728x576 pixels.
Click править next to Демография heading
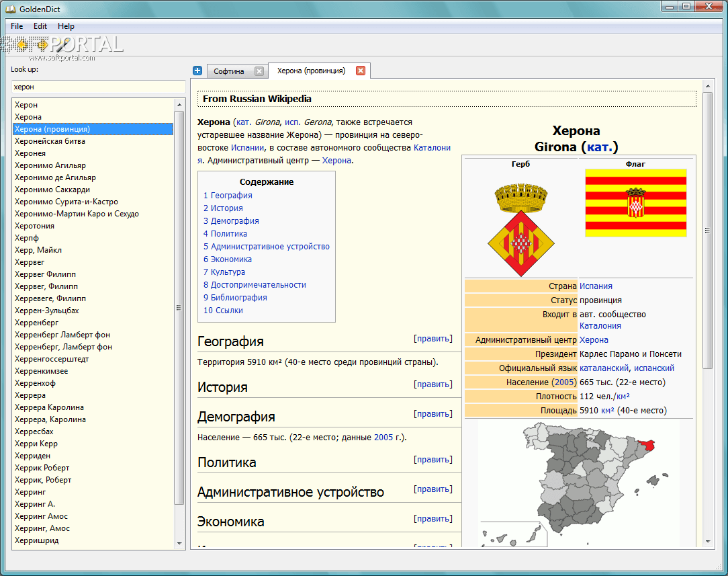(x=433, y=414)
